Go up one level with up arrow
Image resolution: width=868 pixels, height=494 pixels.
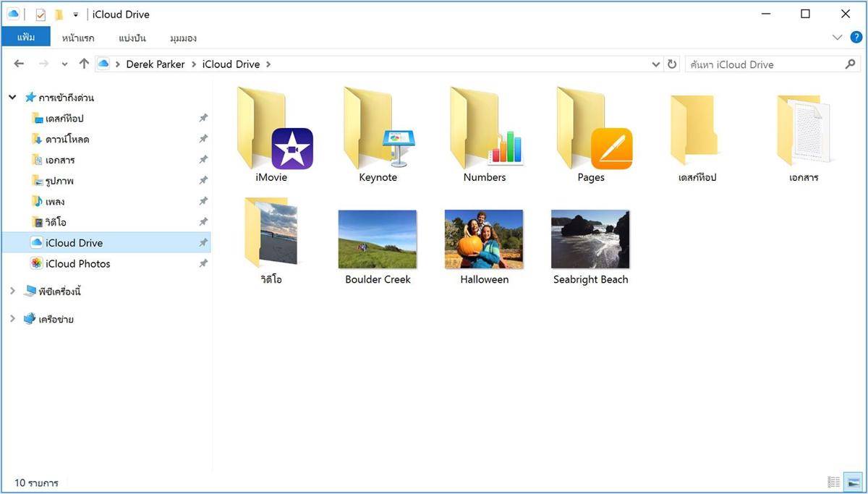(84, 64)
